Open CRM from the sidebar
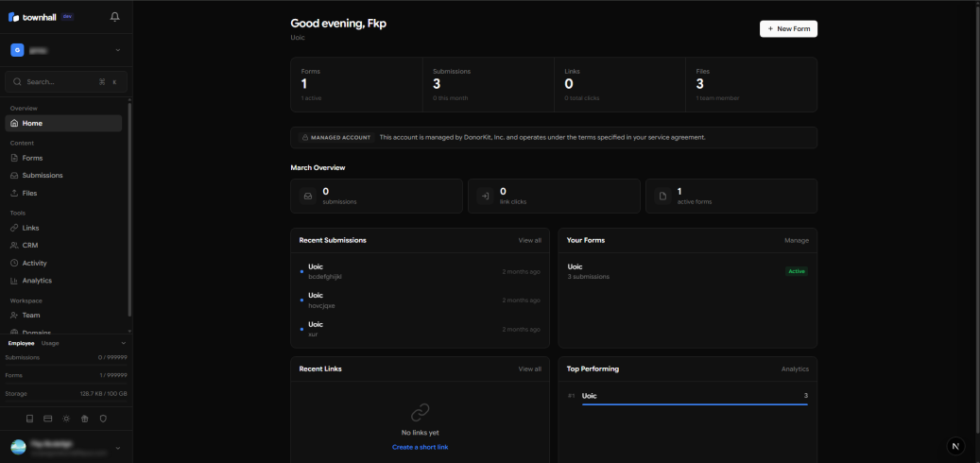 (63, 246)
